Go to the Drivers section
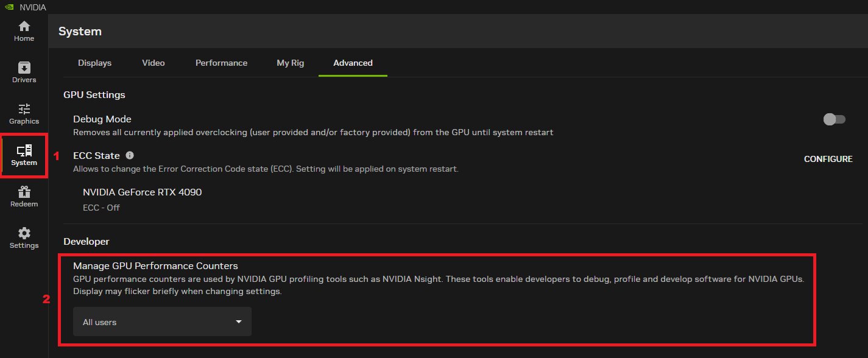The width and height of the screenshot is (868, 358). (x=24, y=72)
